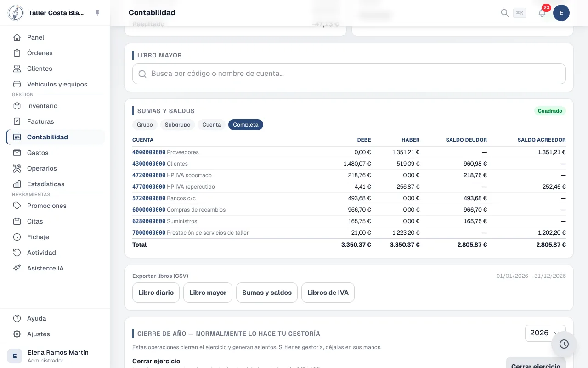Screen dimensions: 588x368
Task: Export Sumas y saldos CSV
Action: [267, 293]
